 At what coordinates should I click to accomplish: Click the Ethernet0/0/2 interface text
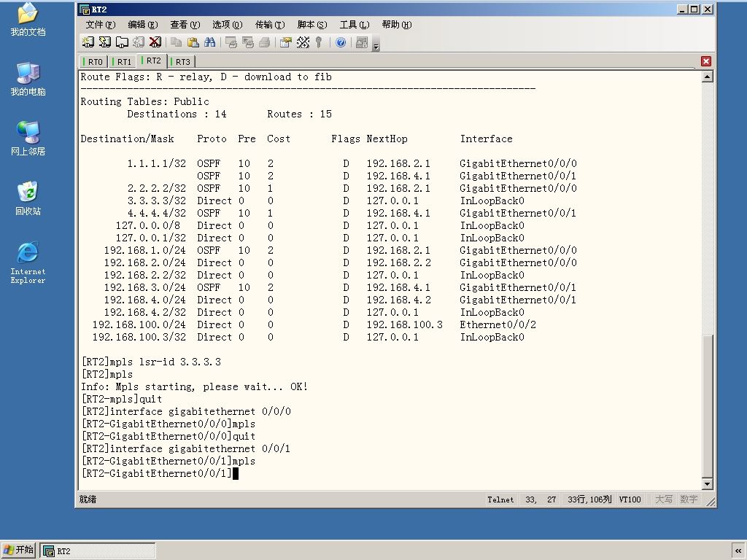coord(498,324)
